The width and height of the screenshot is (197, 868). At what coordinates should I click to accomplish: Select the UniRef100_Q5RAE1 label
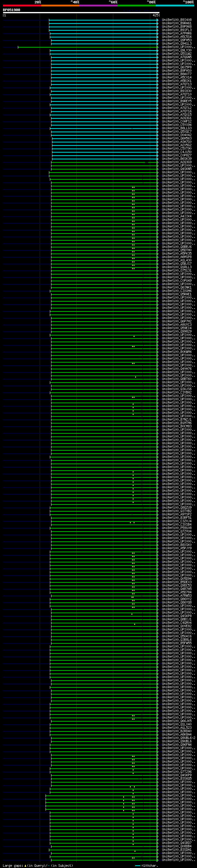(x=177, y=294)
